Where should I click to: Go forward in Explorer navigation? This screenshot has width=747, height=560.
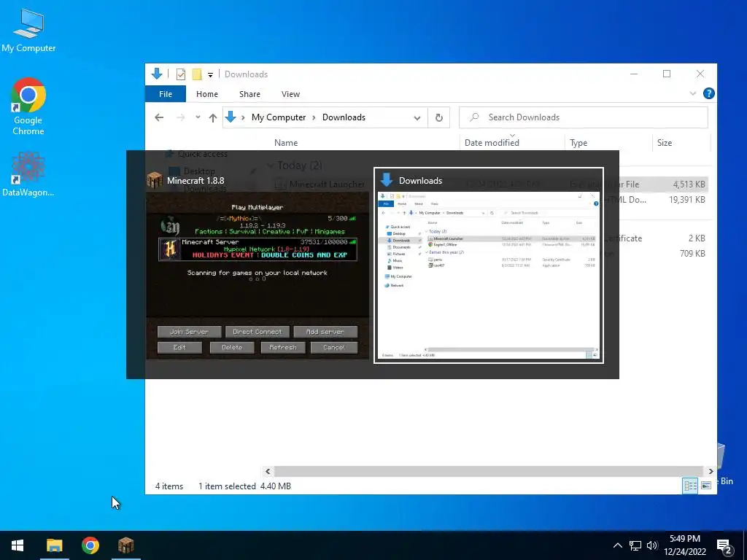[181, 117]
